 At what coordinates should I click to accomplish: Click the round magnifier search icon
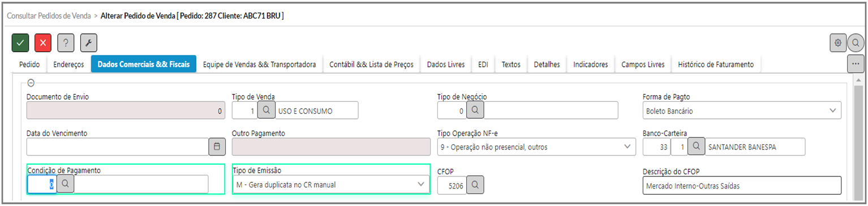point(856,42)
